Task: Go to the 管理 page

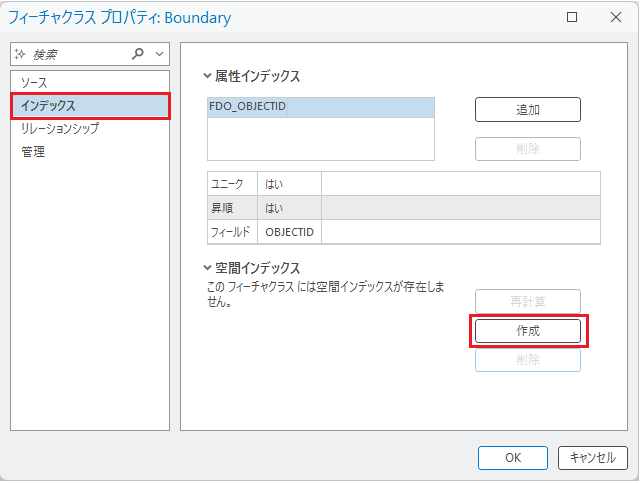Action: click(33, 151)
